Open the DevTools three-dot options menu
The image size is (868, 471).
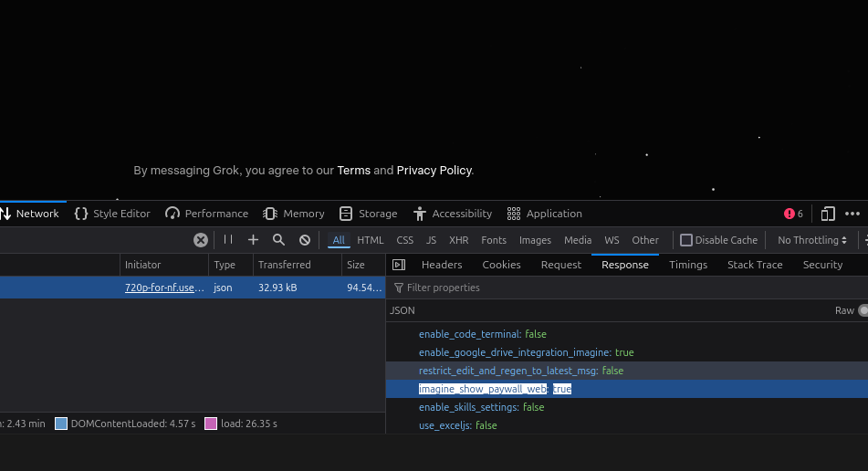[852, 214]
